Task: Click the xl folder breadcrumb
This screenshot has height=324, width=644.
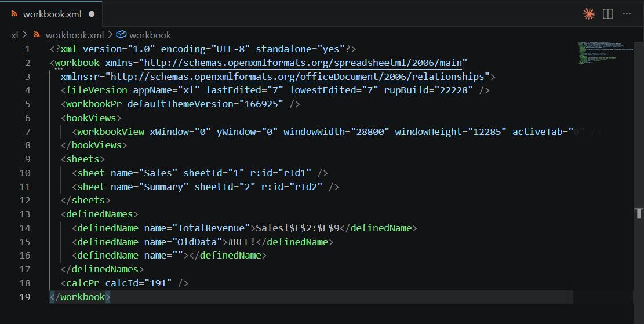Action: (x=14, y=35)
